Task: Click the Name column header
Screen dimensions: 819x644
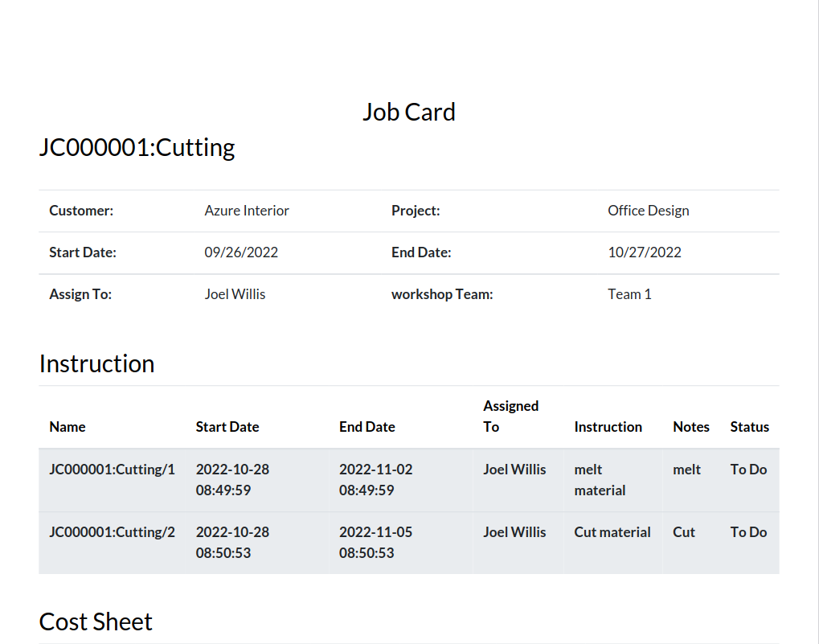Action: 68,427
